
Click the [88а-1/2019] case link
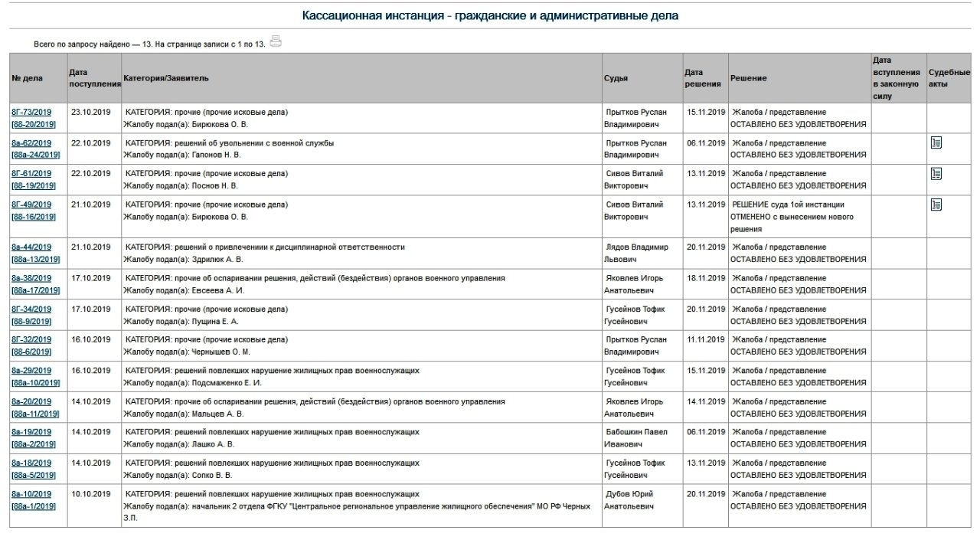[x=34, y=506]
